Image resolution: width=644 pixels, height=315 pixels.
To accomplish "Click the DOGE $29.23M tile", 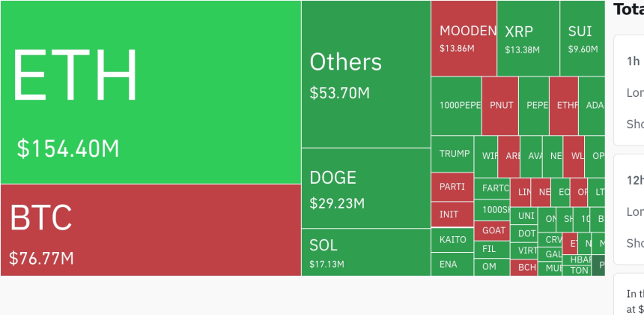I will [x=366, y=188].
